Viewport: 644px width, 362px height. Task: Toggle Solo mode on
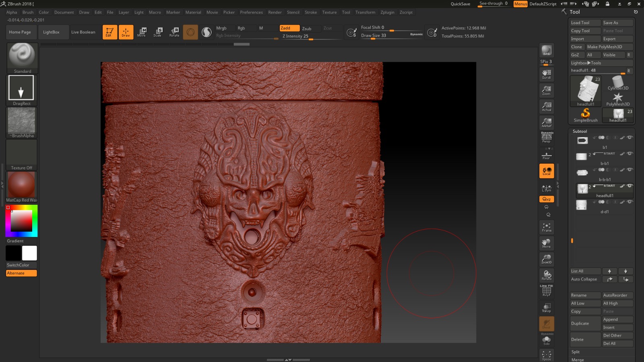pos(547,340)
